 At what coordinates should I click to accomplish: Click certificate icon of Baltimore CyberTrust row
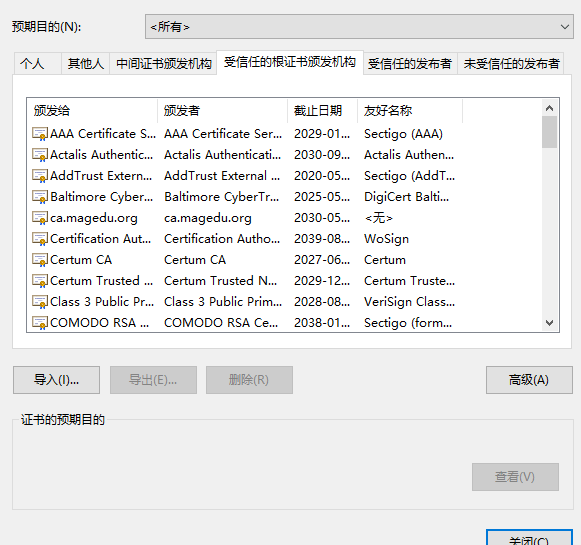40,197
